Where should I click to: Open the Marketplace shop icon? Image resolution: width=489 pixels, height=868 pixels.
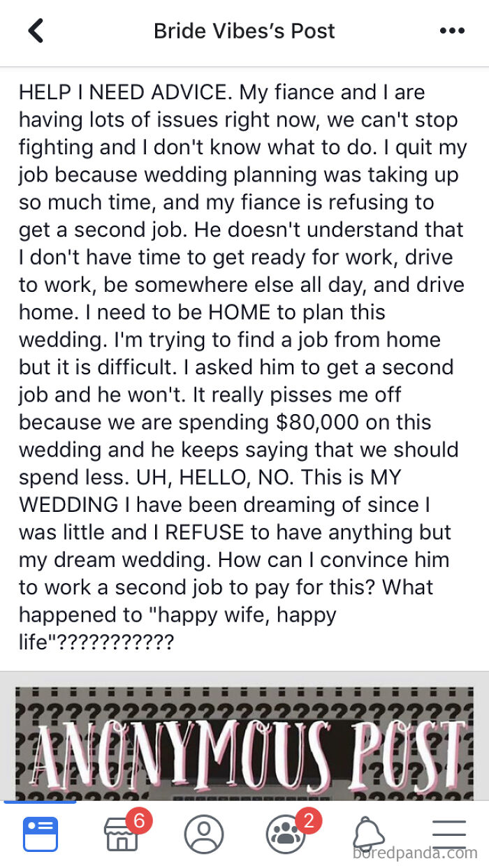tap(123, 835)
